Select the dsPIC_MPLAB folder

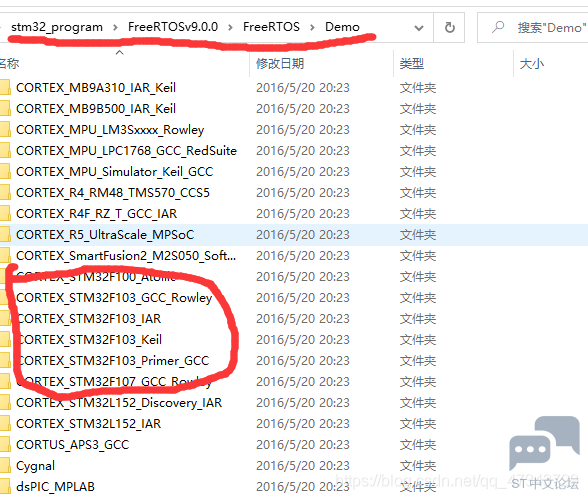coord(55,487)
